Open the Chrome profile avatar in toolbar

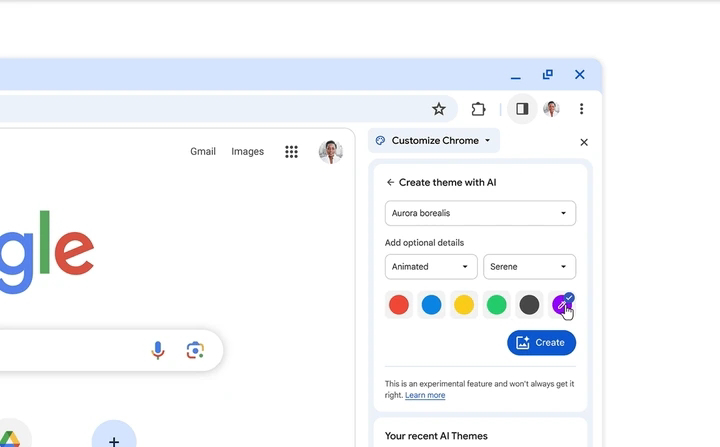(551, 109)
